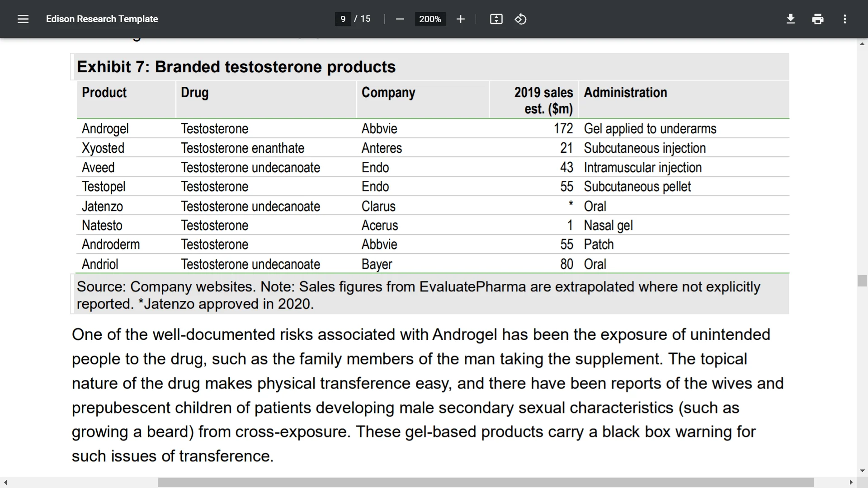Click the zoom in plus button
868x488 pixels.
tap(460, 19)
